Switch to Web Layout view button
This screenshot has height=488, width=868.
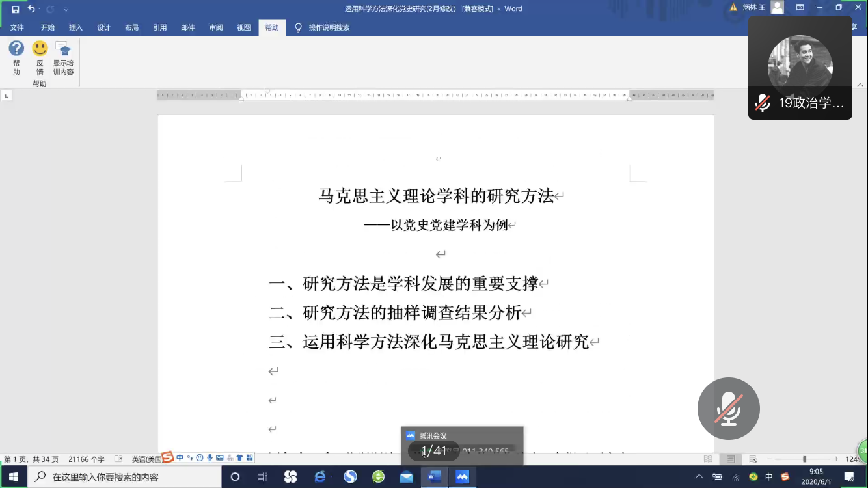click(753, 459)
